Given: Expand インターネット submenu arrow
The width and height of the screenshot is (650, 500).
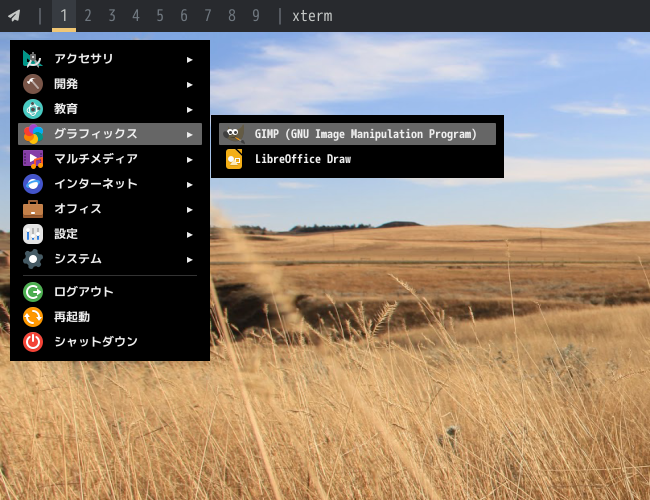Looking at the screenshot, I should (x=189, y=185).
